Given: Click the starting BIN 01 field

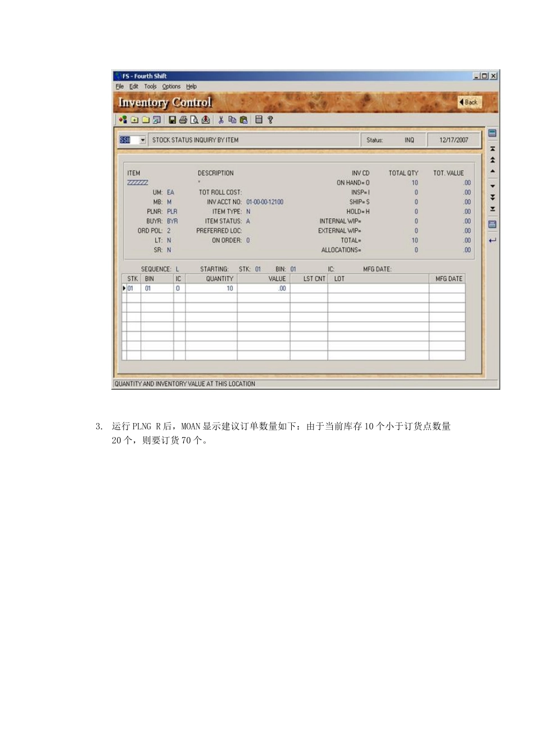Looking at the screenshot, I should pos(293,269).
